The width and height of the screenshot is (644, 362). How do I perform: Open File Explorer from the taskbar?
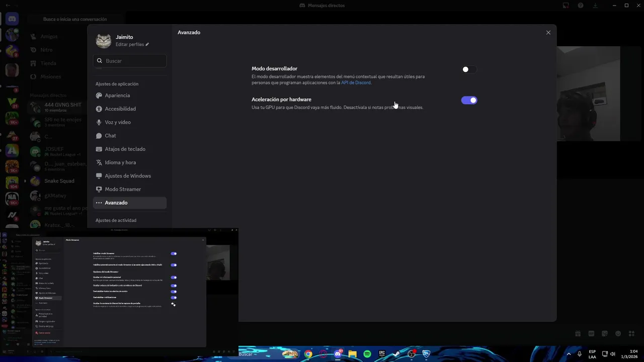pyautogui.click(x=352, y=354)
